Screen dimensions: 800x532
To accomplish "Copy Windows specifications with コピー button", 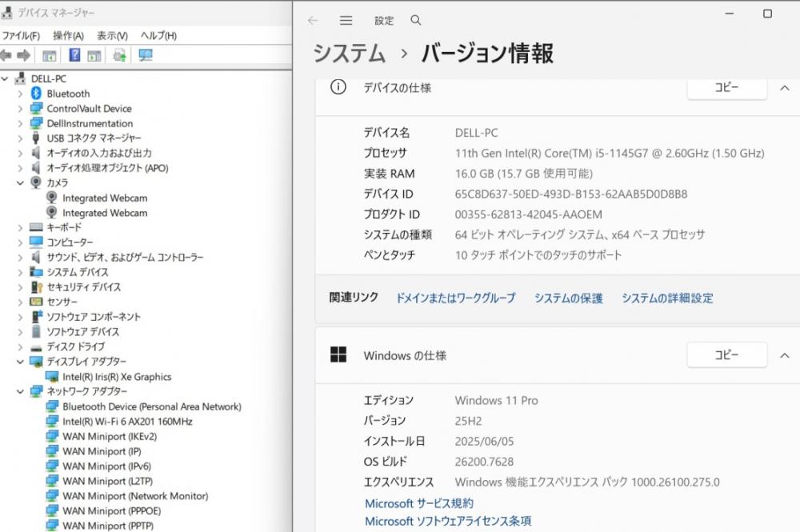I will pyautogui.click(x=727, y=354).
